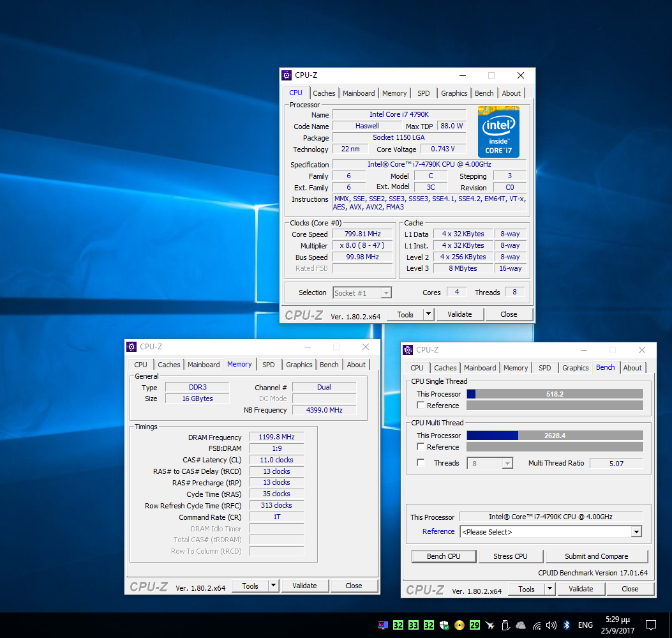Open the Reference <Please Select> combo box
This screenshot has height=638, width=672.
550,531
